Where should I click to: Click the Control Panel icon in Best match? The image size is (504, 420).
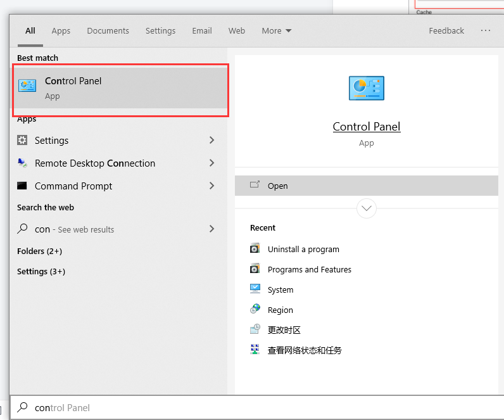tap(27, 86)
